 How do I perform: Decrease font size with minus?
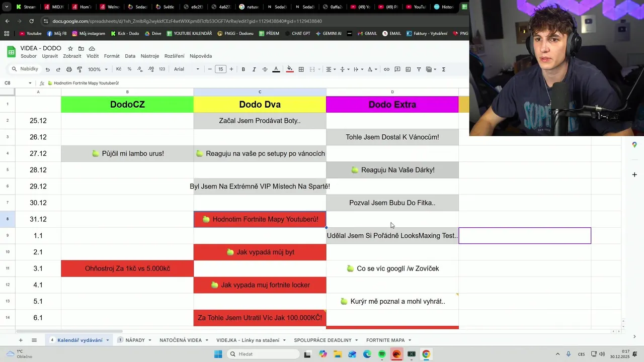click(210, 69)
